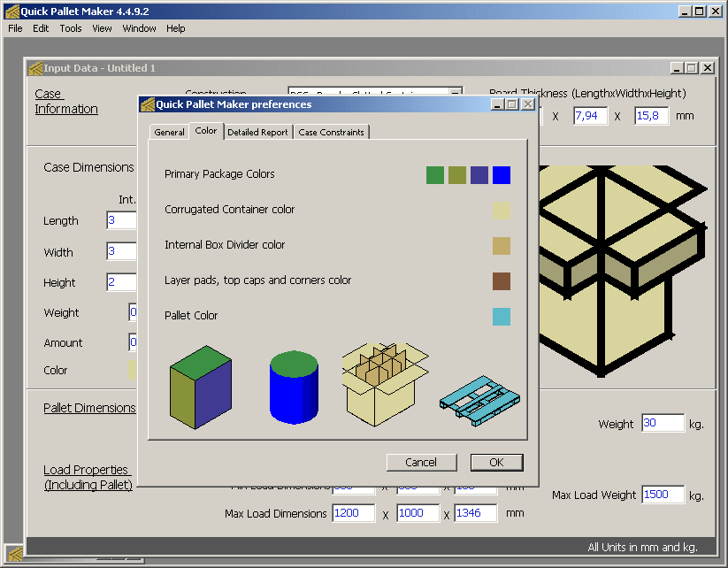Click the bright blue primary package swatch
Image resolution: width=728 pixels, height=568 pixels.
(x=502, y=175)
